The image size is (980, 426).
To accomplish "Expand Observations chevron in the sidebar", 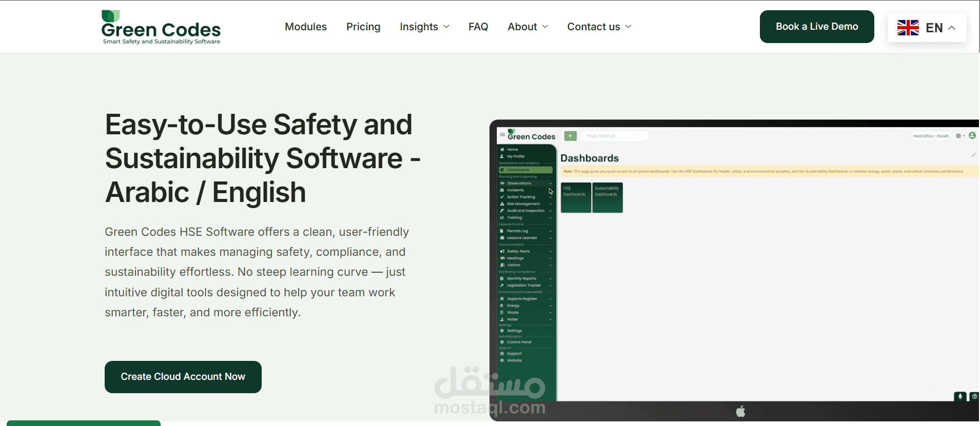I will tap(551, 184).
